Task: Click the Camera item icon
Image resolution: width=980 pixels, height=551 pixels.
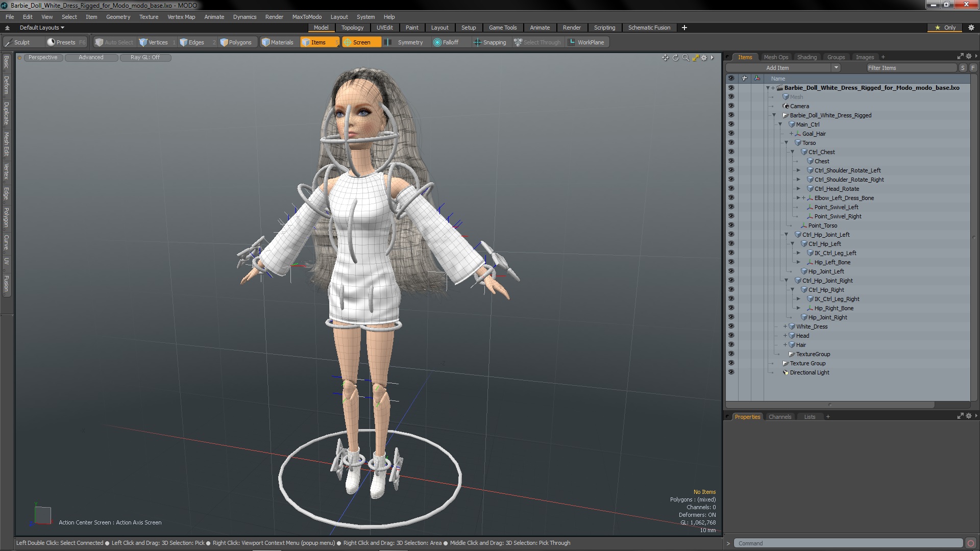Action: click(786, 106)
